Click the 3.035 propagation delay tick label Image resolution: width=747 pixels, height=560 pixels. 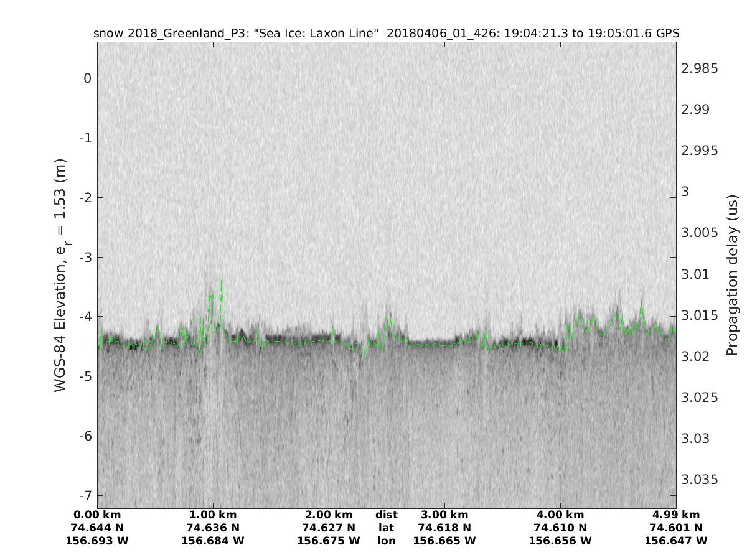coord(700,479)
